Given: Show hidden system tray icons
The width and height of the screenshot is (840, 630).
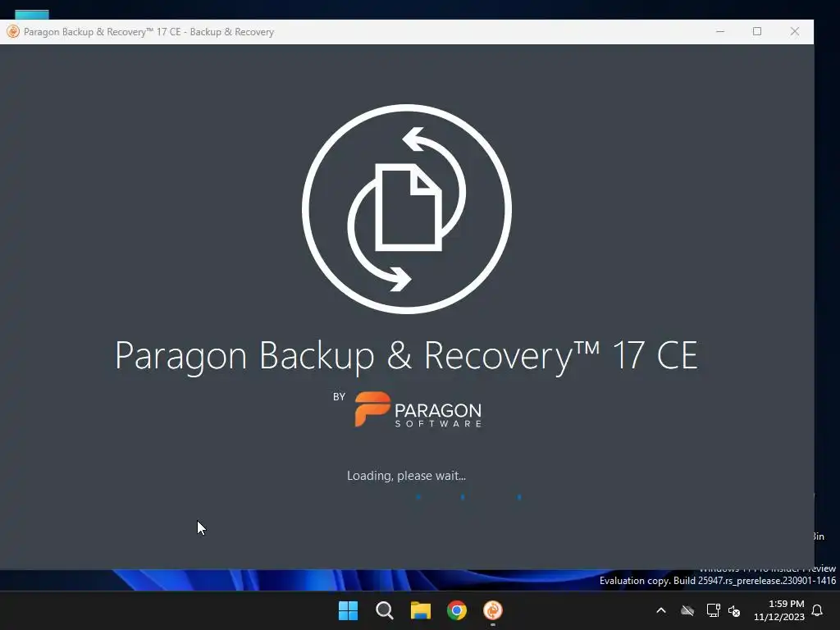Looking at the screenshot, I should 661,610.
